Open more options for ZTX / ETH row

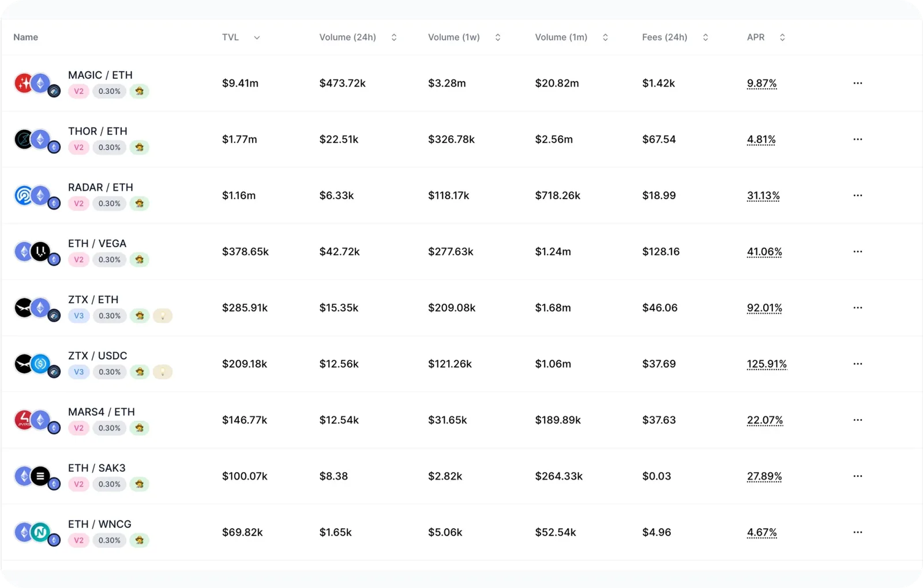[858, 307]
